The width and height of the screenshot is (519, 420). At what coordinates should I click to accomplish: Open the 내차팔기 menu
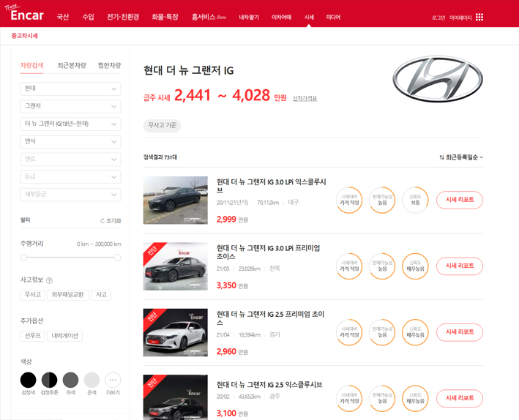tap(249, 18)
